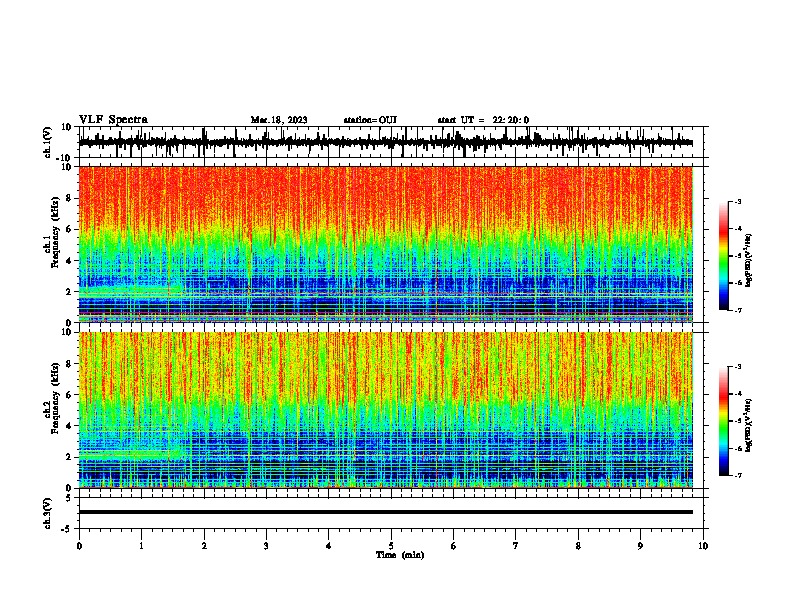This screenshot has height=612, width=792.
Task: Click time axis tick label "1"
Action: pos(141,546)
